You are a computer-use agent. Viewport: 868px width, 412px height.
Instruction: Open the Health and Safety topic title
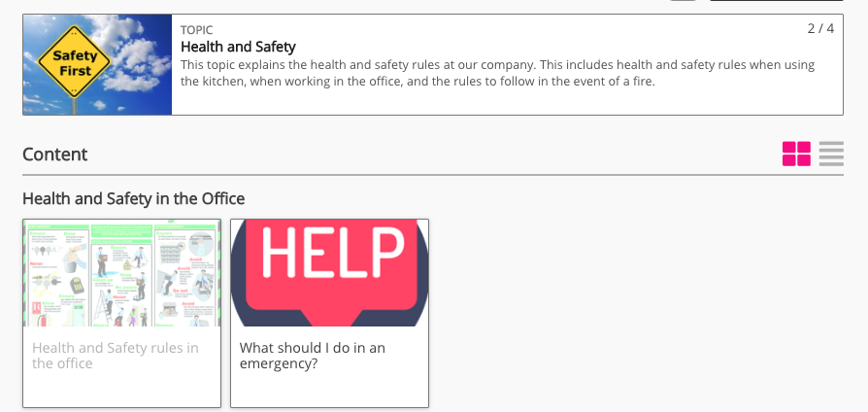click(238, 47)
